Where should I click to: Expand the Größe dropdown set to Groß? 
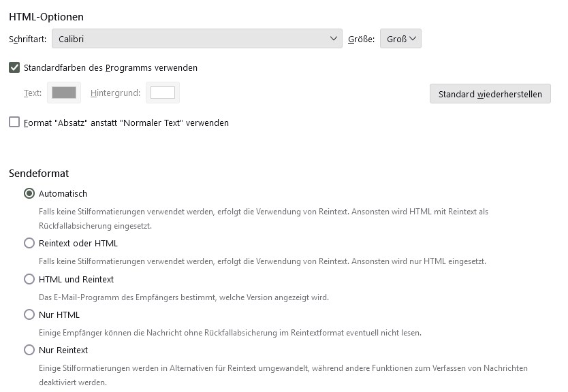400,39
